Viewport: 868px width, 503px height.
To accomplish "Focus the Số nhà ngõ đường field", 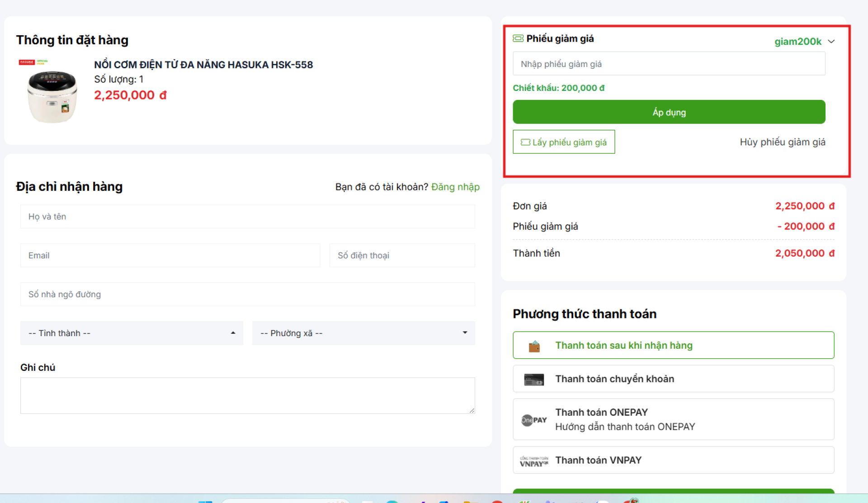I will 248,294.
